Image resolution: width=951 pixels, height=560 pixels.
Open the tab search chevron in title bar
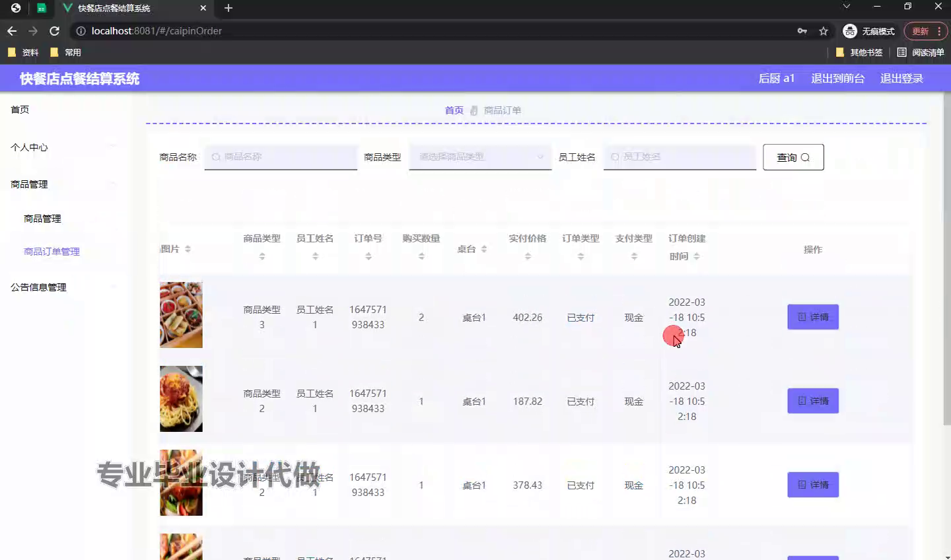(x=847, y=6)
